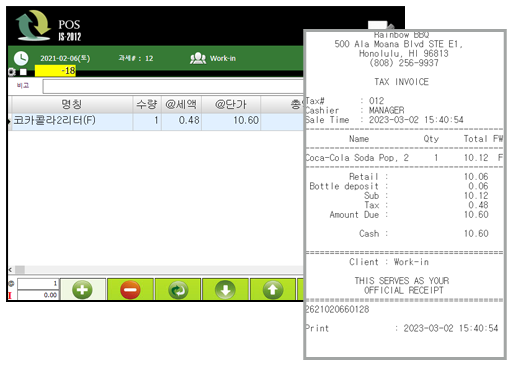This screenshot has height=365, width=513.
Task: Select the 코카콜라2리터(F) item row
Action: [156, 120]
